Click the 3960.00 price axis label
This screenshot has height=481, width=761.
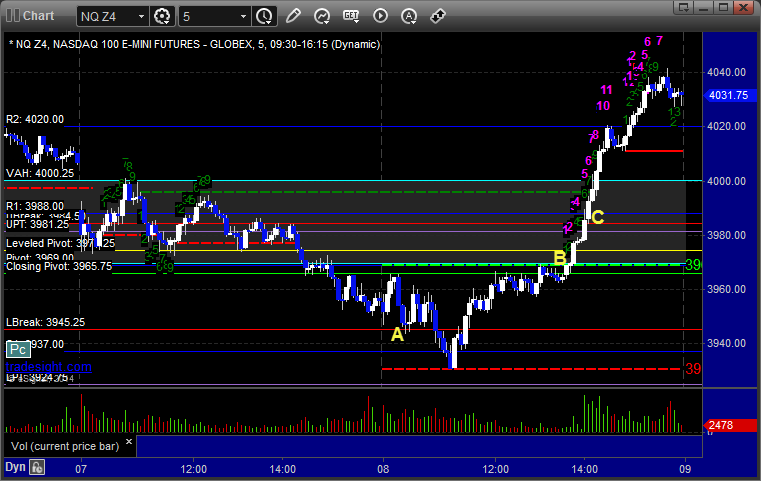click(x=727, y=289)
